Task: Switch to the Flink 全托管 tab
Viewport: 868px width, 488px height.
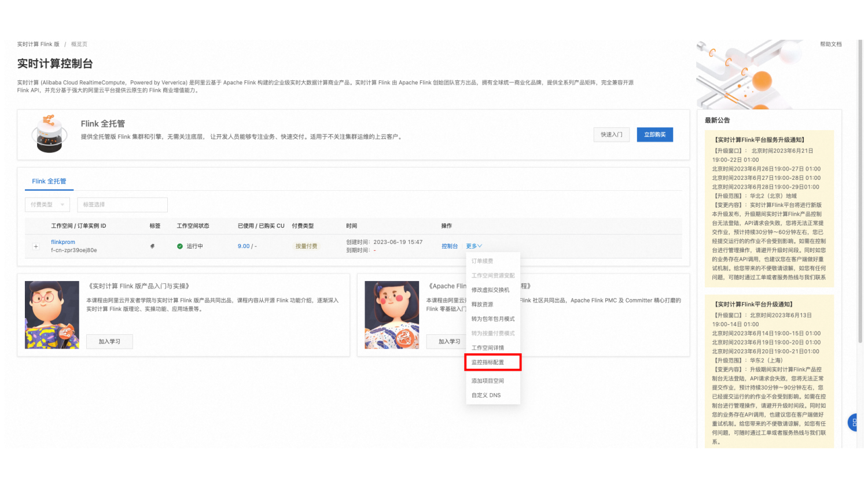Action: pyautogui.click(x=49, y=182)
